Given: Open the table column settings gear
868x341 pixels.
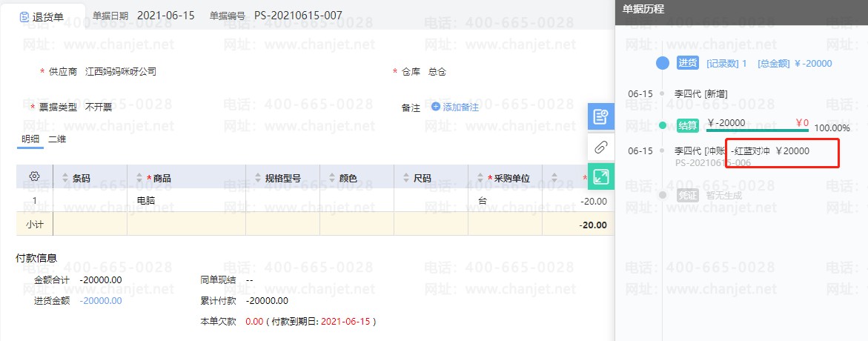Looking at the screenshot, I should (34, 176).
